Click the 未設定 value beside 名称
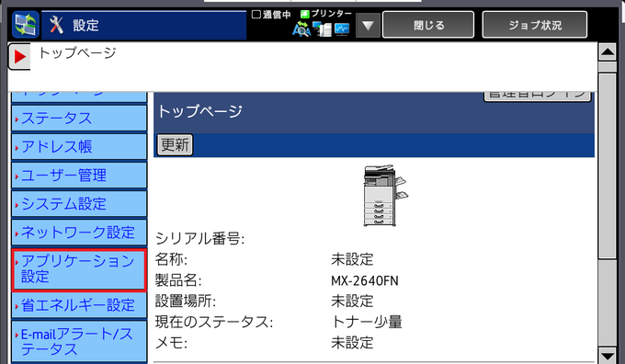This screenshot has width=625, height=364. click(352, 259)
